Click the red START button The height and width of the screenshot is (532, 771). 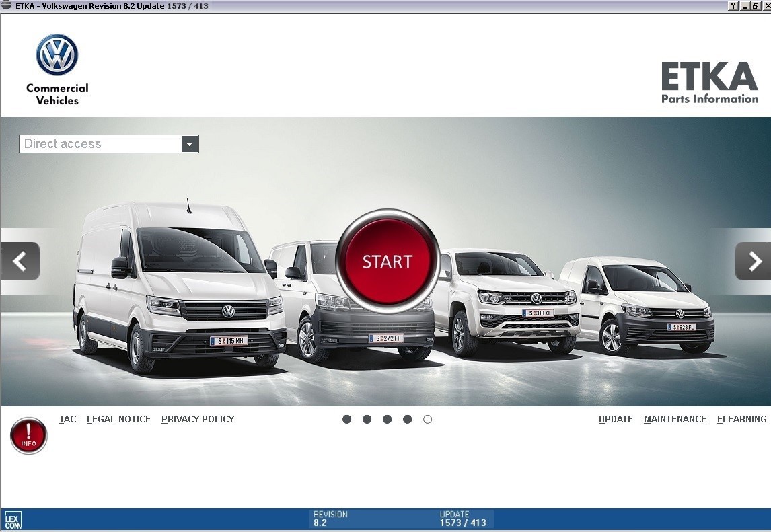pos(388,261)
